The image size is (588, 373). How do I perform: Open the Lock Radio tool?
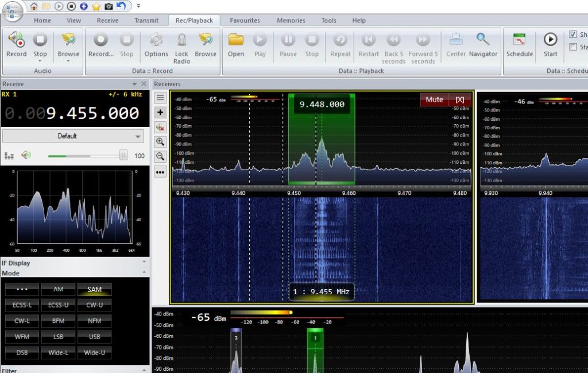(181, 46)
